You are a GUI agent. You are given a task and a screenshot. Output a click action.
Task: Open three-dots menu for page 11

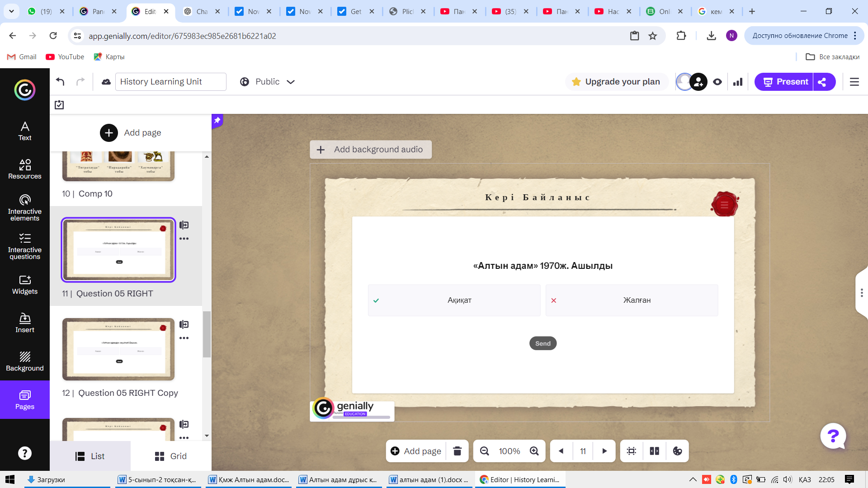184,239
